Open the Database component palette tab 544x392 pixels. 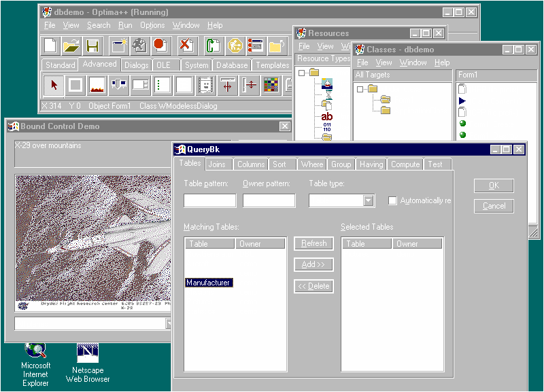tap(232, 65)
